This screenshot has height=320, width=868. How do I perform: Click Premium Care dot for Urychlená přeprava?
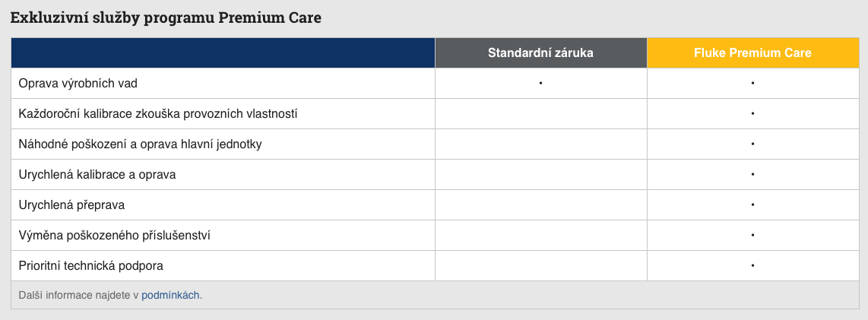coord(752,204)
